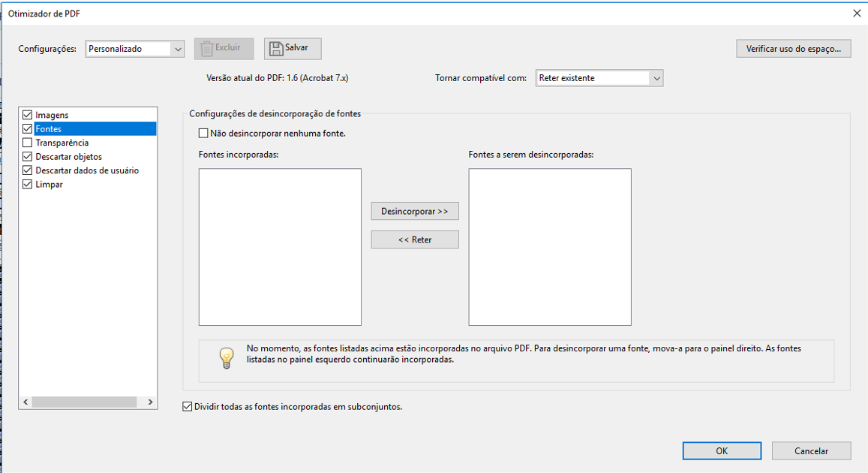Screen dimensions: 868x473
Task: Select the Limpar panel item
Action: click(x=50, y=185)
